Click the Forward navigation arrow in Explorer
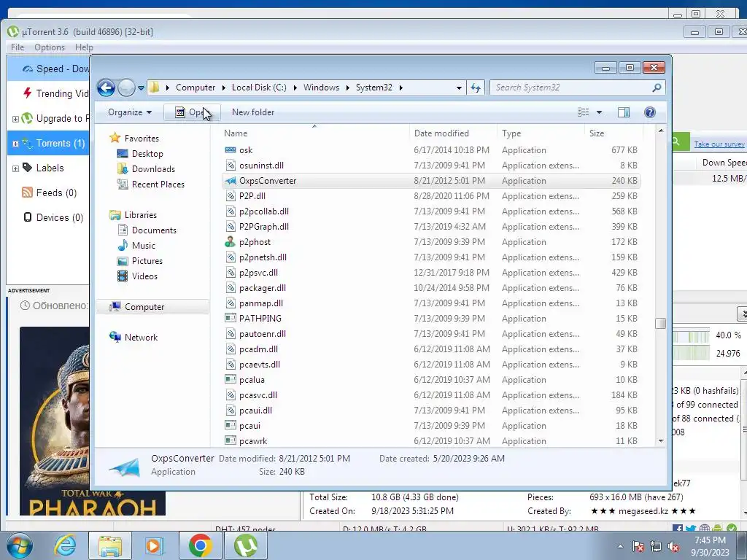Screen dimensions: 747x560 126,87
